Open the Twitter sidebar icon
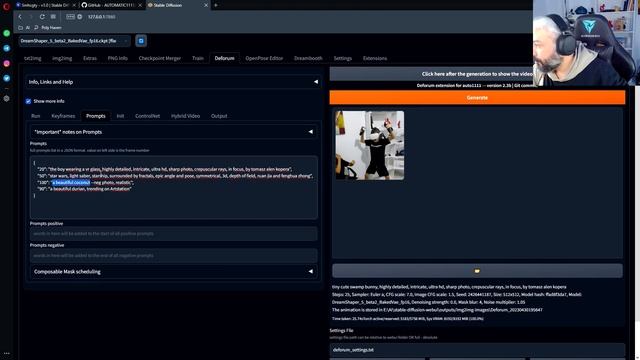640x360 pixels. (7, 78)
